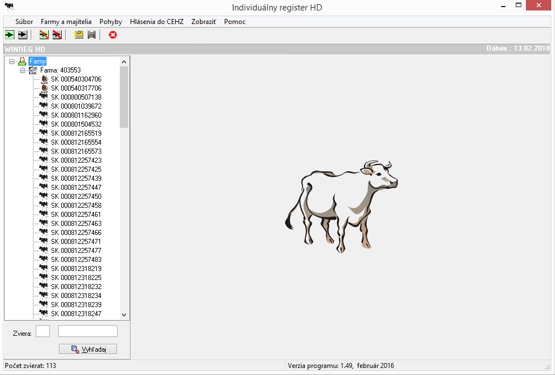
Task: Click the scroll down arrow of the animal list
Action: pyautogui.click(x=124, y=314)
